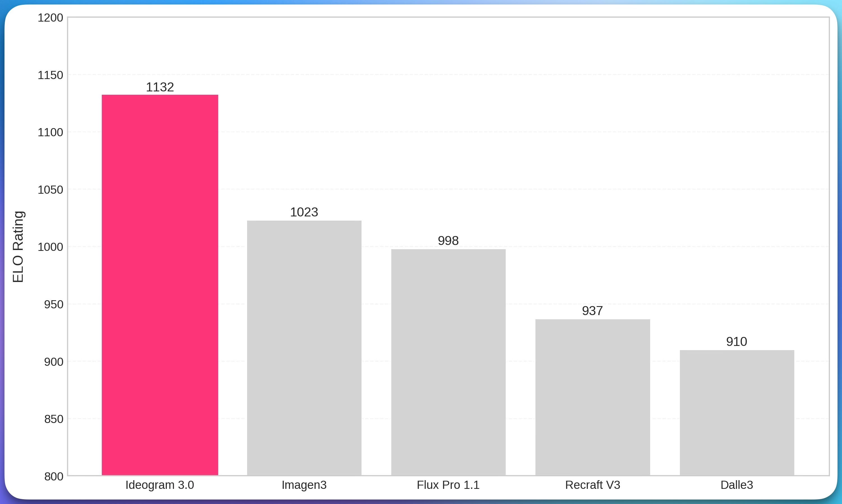This screenshot has width=842, height=504.
Task: Click the 1000 y-axis tick label
Action: click(x=50, y=247)
